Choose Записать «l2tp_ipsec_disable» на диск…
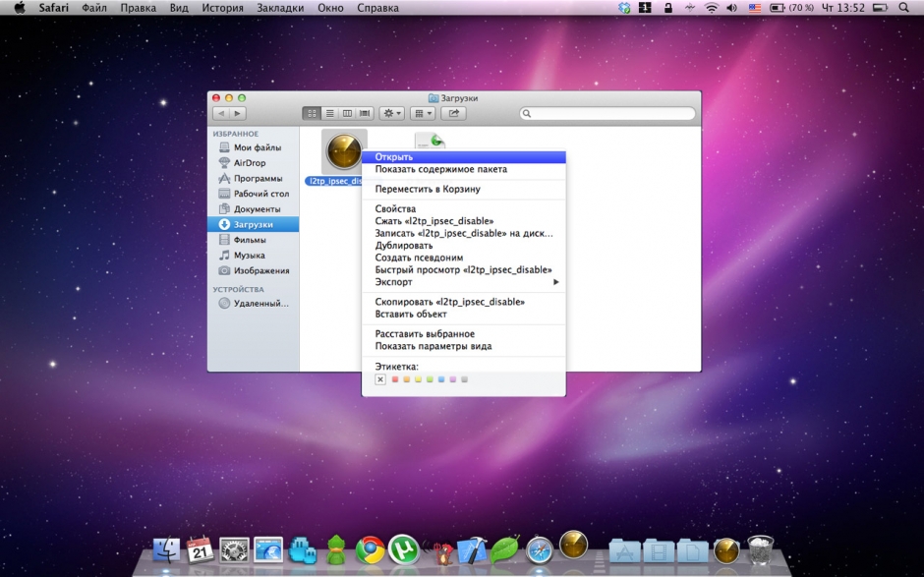Screen dimensions: 924x577 coord(463,233)
